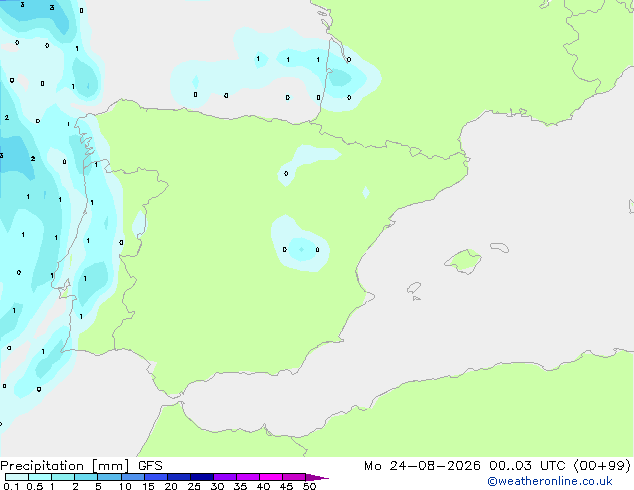Click the 1–2 mm legend color swatch
The width and height of the screenshot is (634, 490).
(x=63, y=477)
